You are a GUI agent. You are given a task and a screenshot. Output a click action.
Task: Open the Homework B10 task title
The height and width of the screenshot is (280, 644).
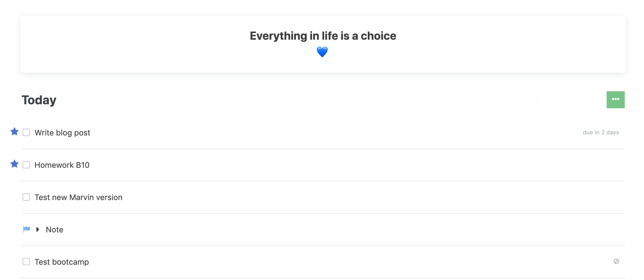[62, 165]
